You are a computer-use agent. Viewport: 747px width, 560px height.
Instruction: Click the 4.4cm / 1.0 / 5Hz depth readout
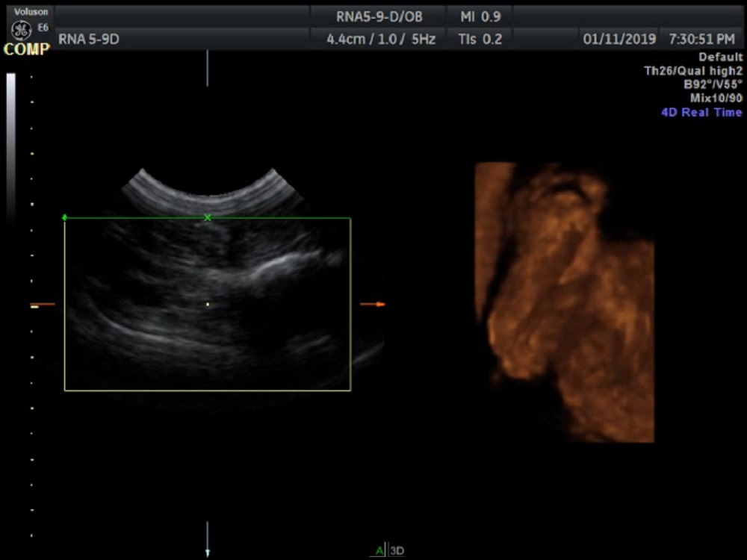pos(381,39)
